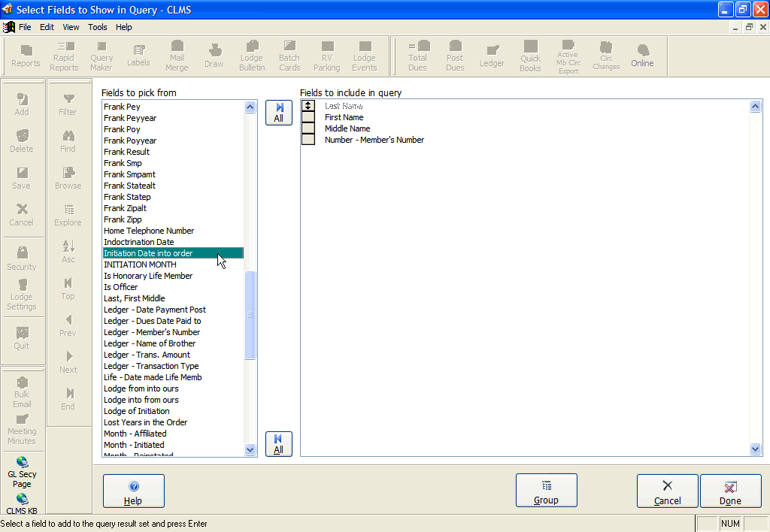Open the Mail Merge tool

[x=177, y=56]
